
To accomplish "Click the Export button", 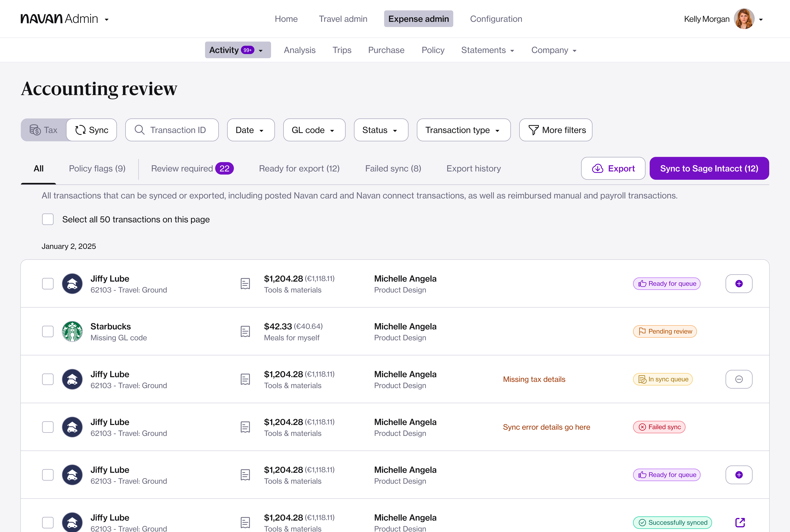I will 613,169.
